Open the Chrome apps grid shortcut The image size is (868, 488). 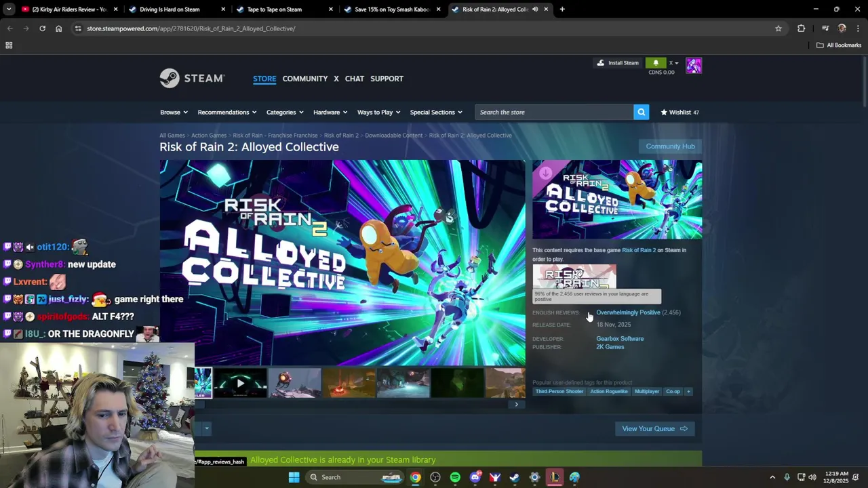pyautogui.click(x=9, y=45)
